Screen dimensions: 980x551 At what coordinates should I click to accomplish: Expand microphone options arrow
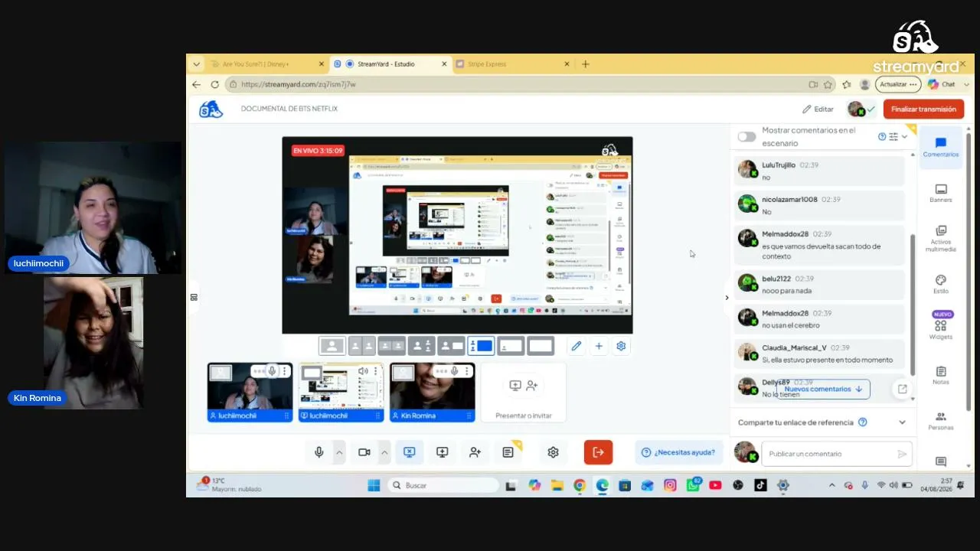coord(339,452)
